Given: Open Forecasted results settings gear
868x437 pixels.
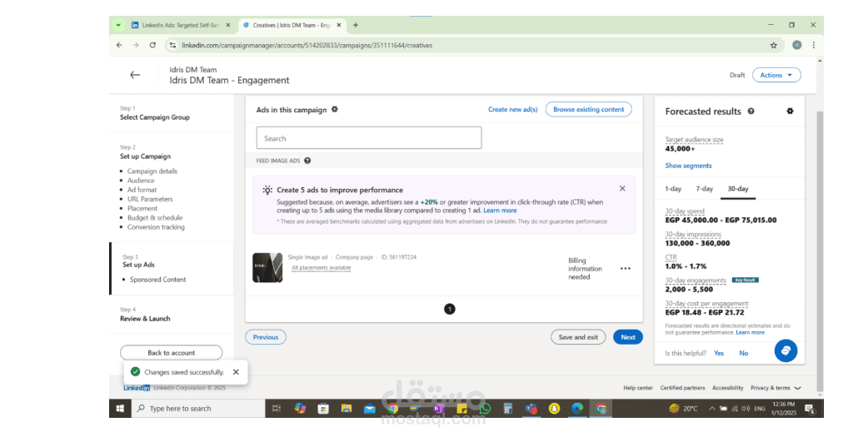Looking at the screenshot, I should 790,112.
